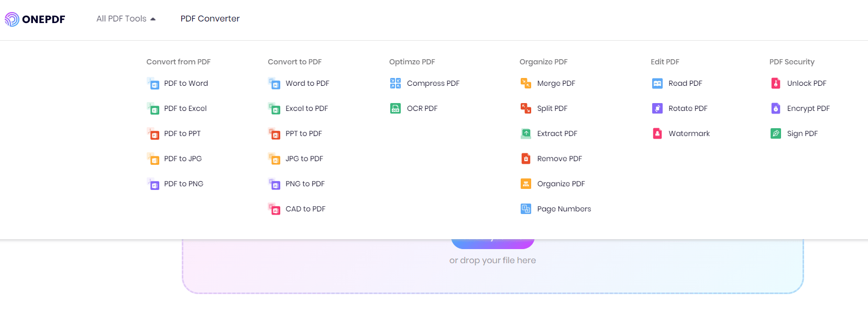
Task: Click the OCR PDF icon
Action: (x=395, y=108)
